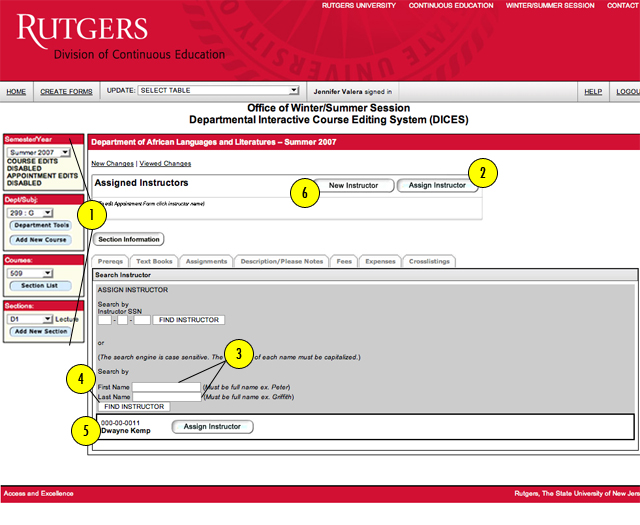640x525 pixels.
Task: Click Assign Instructor in Assigned Instructors header
Action: pos(437,185)
